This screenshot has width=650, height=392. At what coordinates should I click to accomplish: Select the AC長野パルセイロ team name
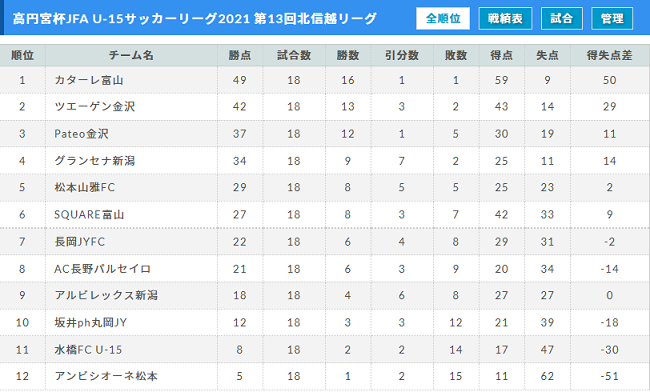click(102, 269)
